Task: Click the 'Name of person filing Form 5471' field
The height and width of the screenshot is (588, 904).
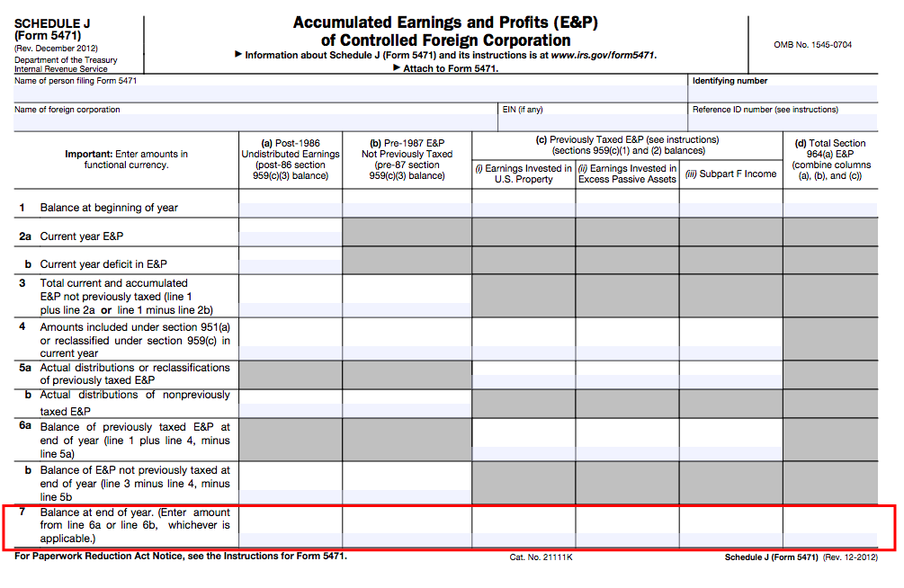Action: [x=351, y=94]
